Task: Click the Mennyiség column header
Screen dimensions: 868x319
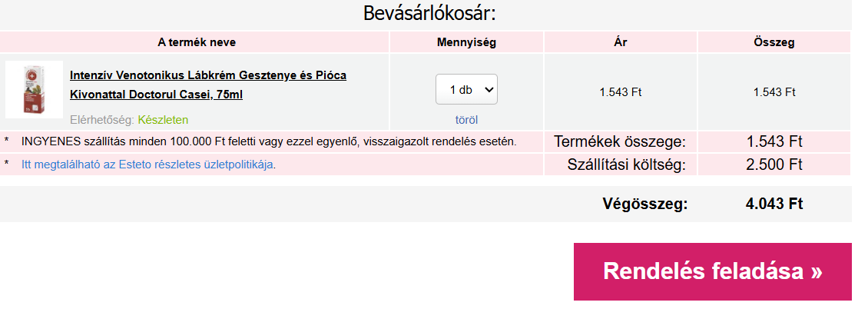Action: coord(466,42)
